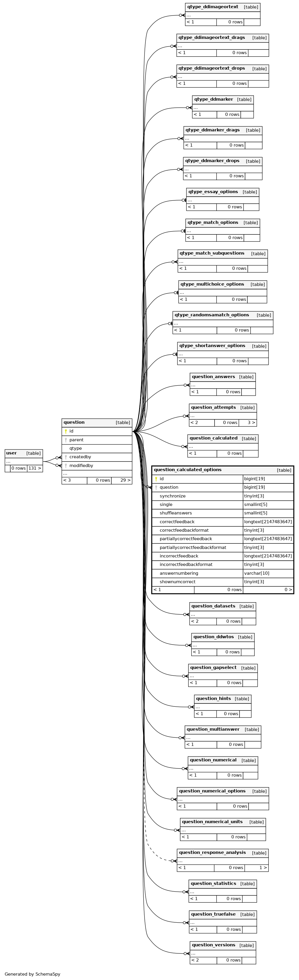Select the question_response_analysis table title
299x980 pixels.
(x=212, y=852)
